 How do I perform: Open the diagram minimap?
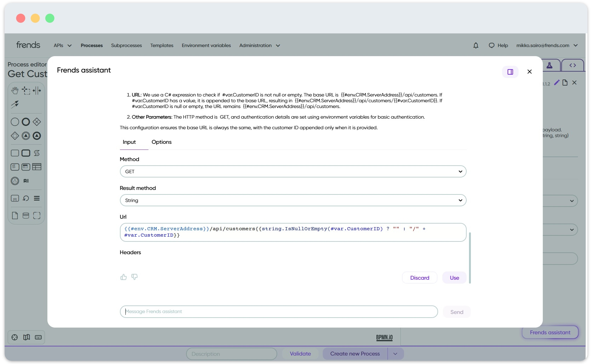pos(26,337)
